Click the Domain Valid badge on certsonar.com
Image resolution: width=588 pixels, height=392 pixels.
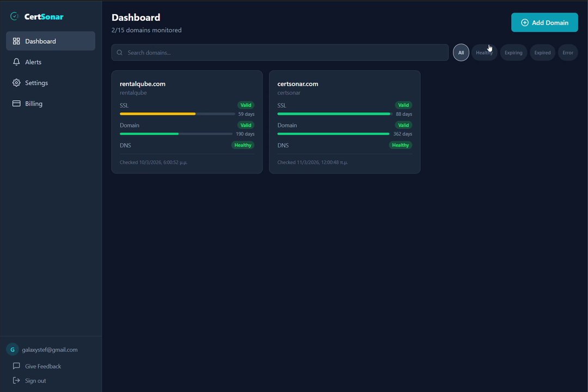[403, 125]
